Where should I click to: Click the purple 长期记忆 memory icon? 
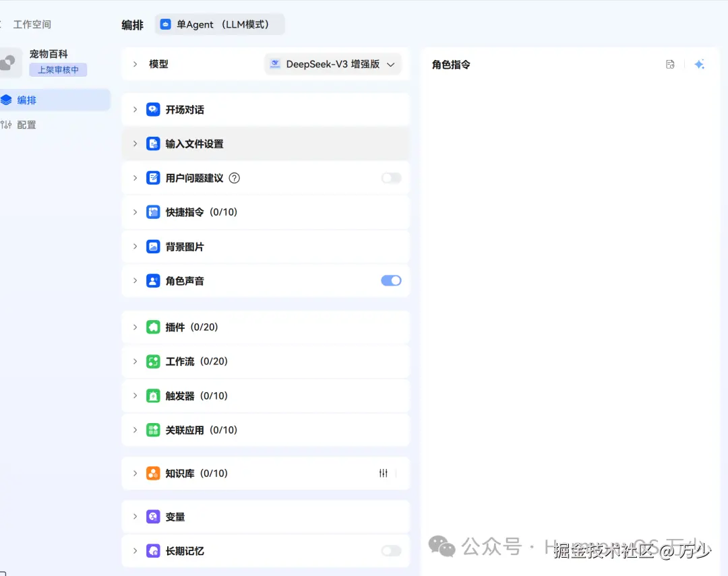(x=153, y=551)
